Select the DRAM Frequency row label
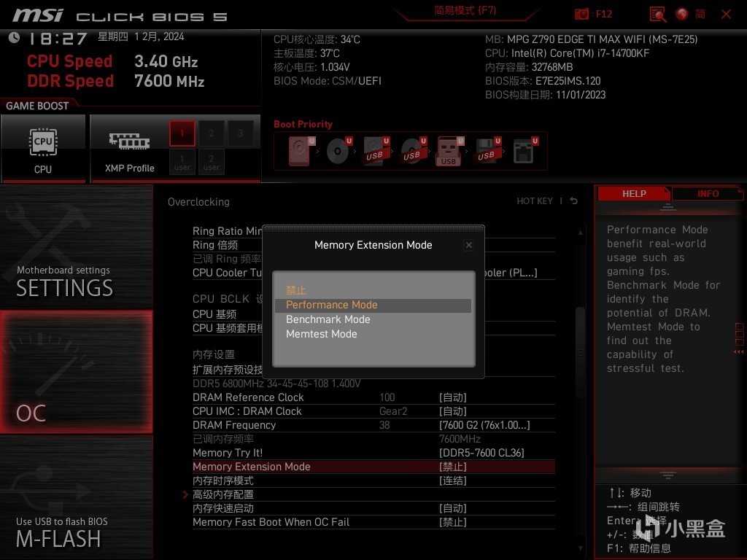 click(x=234, y=425)
